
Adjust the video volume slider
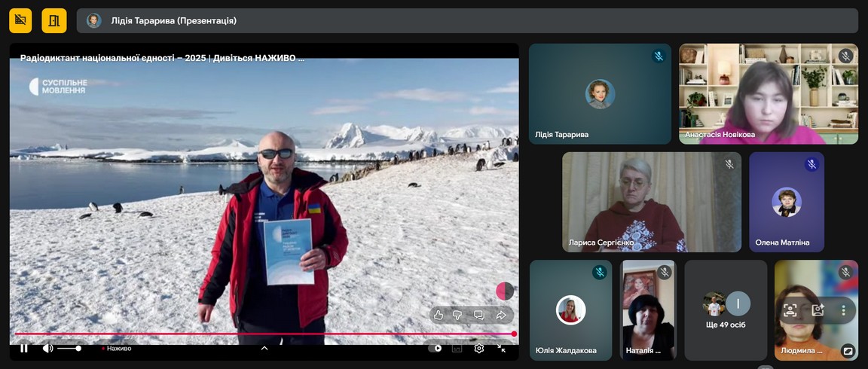(x=69, y=348)
